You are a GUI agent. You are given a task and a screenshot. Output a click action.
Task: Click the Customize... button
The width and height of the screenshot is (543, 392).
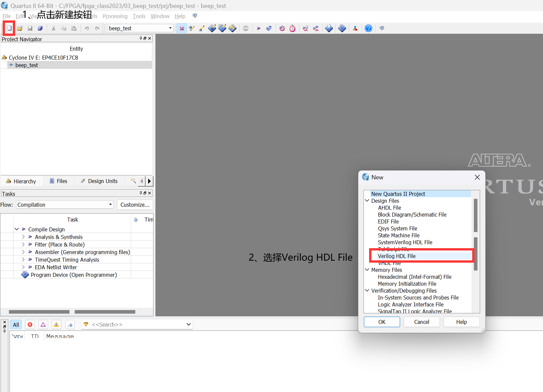[135, 205]
